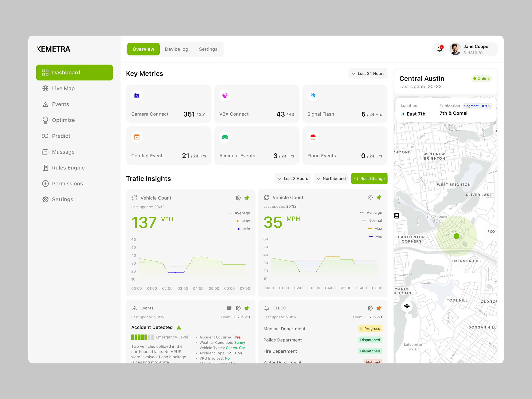Screen dimensions: 532x399
Task: Toggle the Max legend in VEH chart
Action: click(x=243, y=221)
